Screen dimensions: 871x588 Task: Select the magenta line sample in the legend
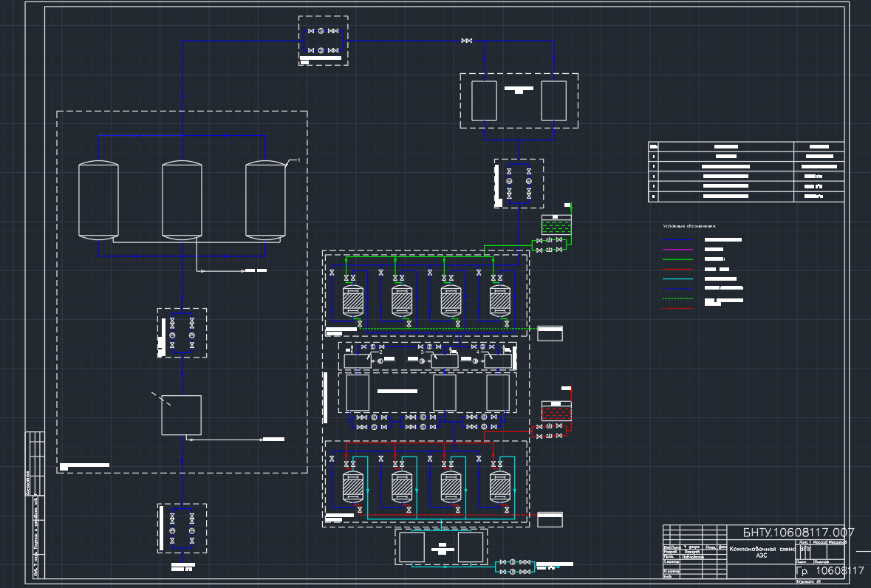[677, 250]
